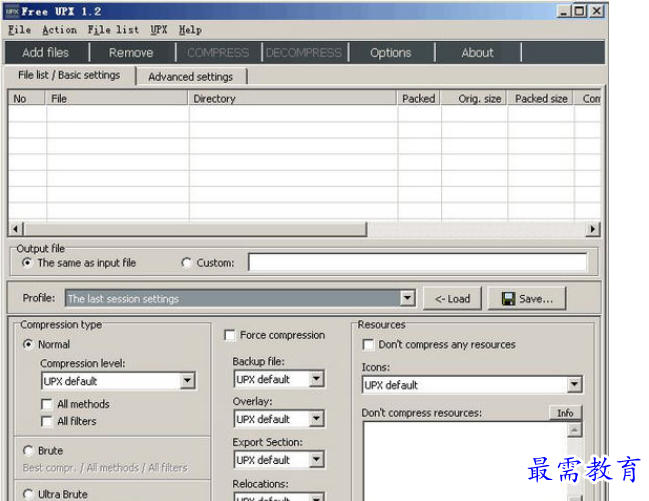Click the Remove toolbar button
The image size is (649, 501).
click(x=131, y=53)
